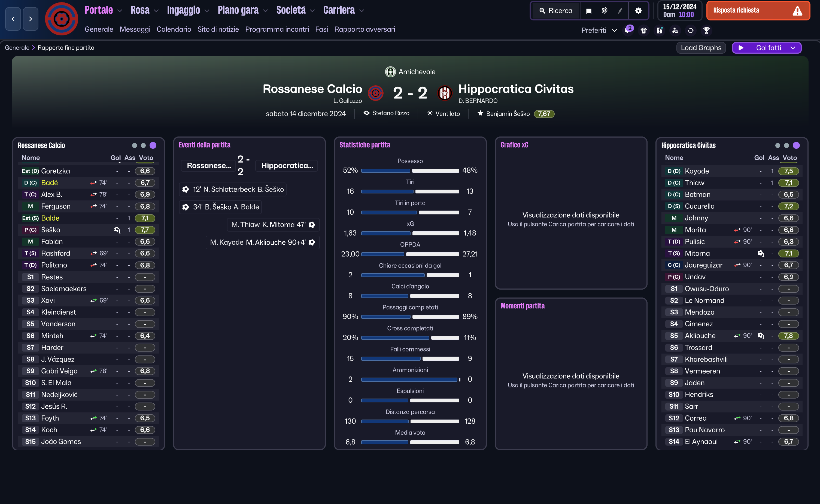Click the circular refresh arrows icon
Image resolution: width=820 pixels, height=504 pixels.
pos(691,30)
